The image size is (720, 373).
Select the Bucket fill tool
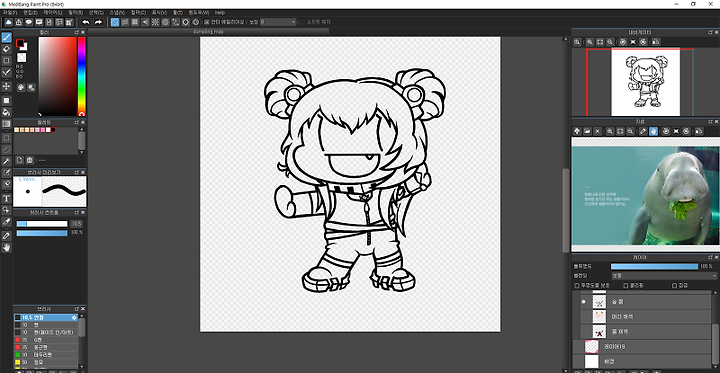[6, 112]
